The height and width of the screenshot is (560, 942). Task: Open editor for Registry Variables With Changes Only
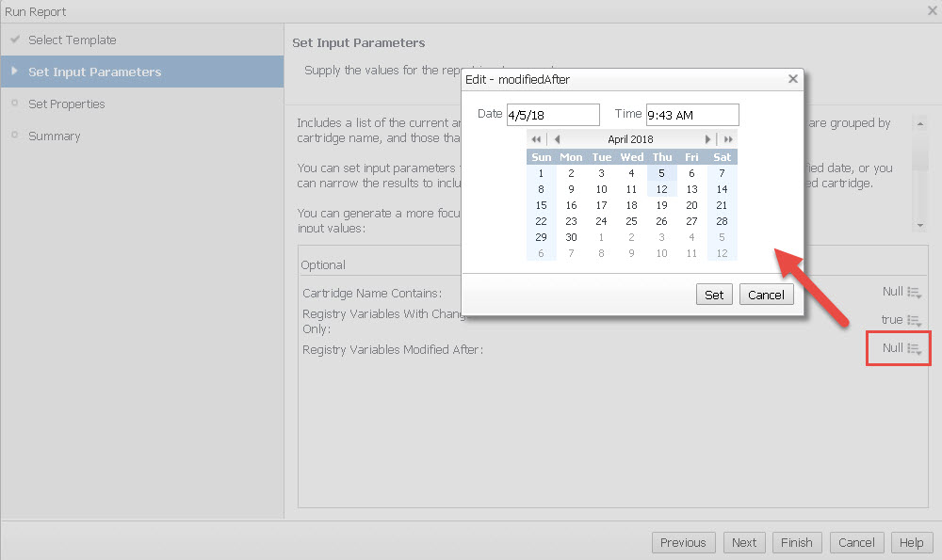point(913,321)
